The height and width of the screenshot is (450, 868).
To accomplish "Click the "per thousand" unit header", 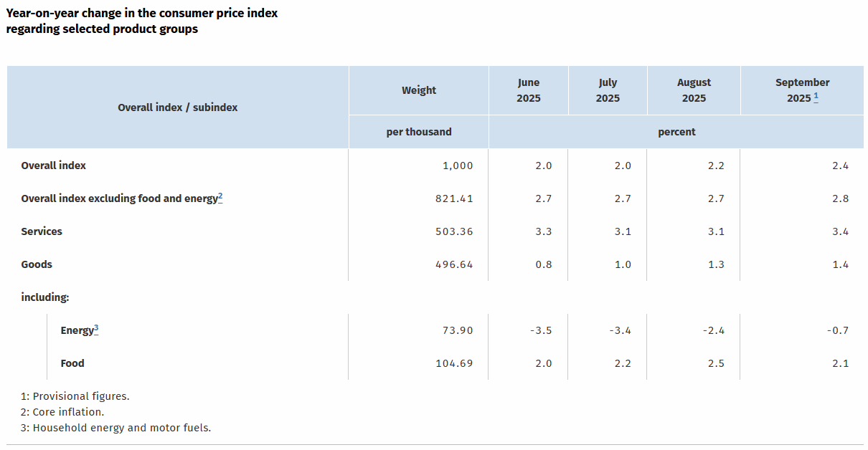I will pyautogui.click(x=419, y=132).
